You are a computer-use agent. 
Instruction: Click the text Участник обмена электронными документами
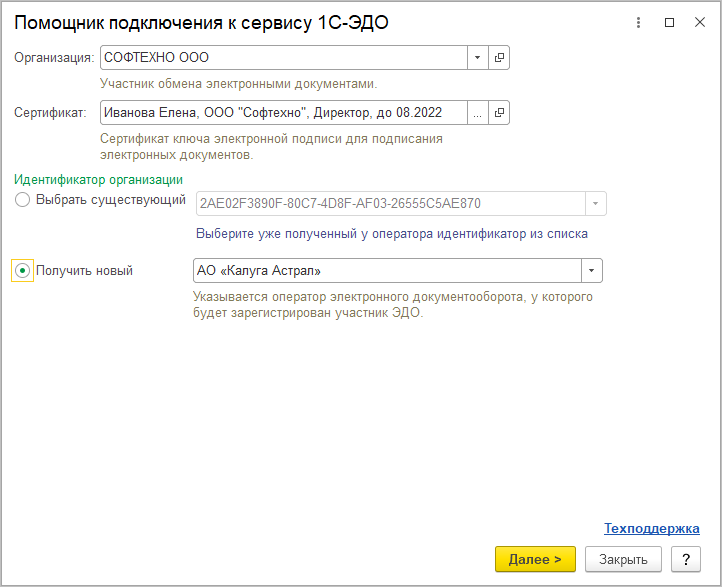point(239,84)
